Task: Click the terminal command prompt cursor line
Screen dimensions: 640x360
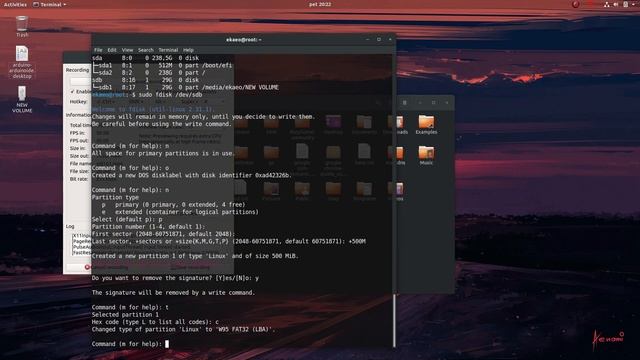Action: 130,344
